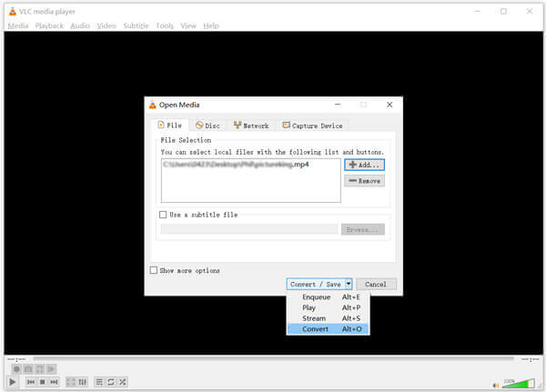546x392 pixels.
Task: Switch to the Capture Device tab
Action: [x=313, y=126]
